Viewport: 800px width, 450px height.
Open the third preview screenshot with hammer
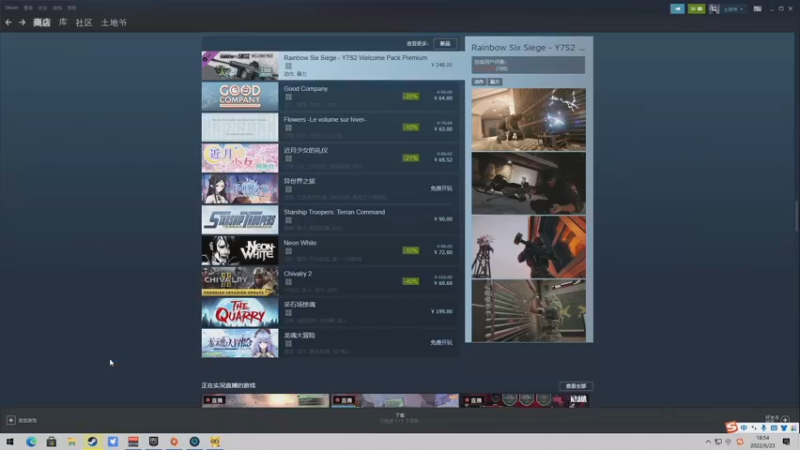point(529,247)
